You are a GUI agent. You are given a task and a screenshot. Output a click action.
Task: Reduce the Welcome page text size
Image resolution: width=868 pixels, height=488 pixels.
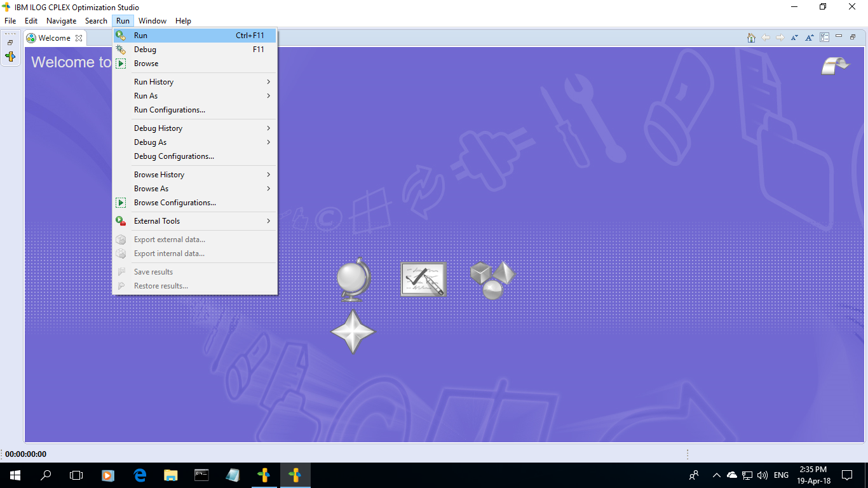794,37
